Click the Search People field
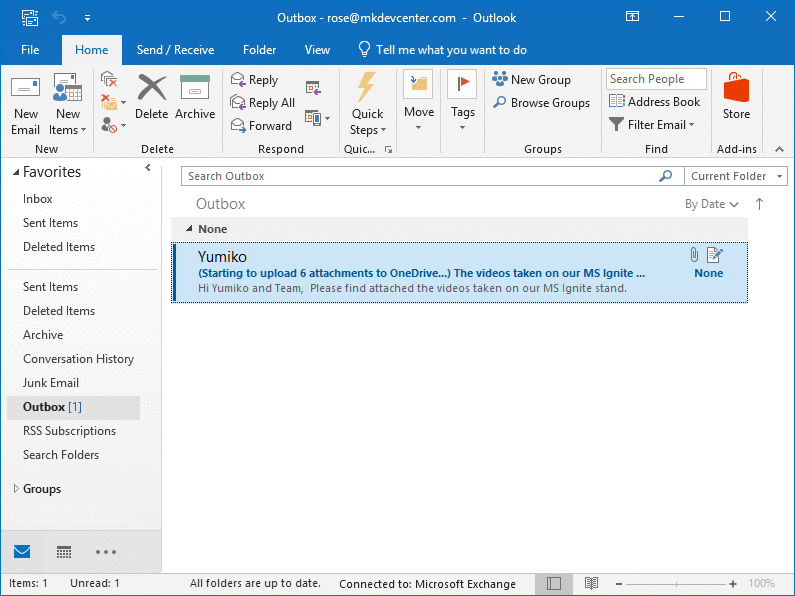The height and width of the screenshot is (596, 795). [x=656, y=79]
